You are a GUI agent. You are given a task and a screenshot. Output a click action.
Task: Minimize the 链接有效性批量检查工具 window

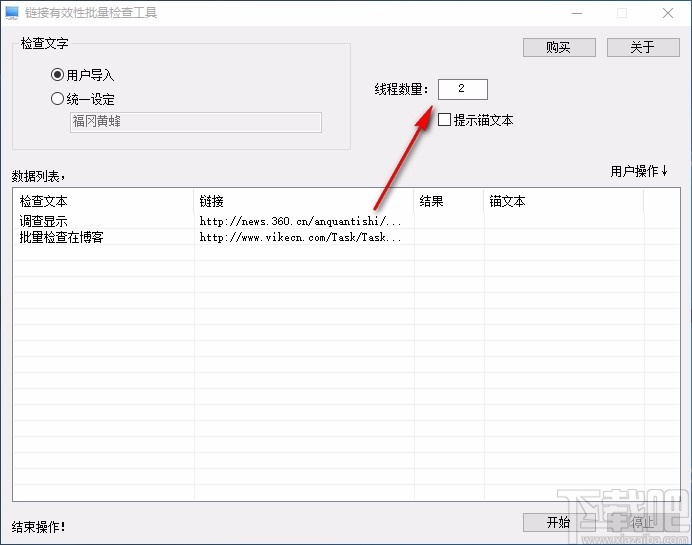point(577,13)
